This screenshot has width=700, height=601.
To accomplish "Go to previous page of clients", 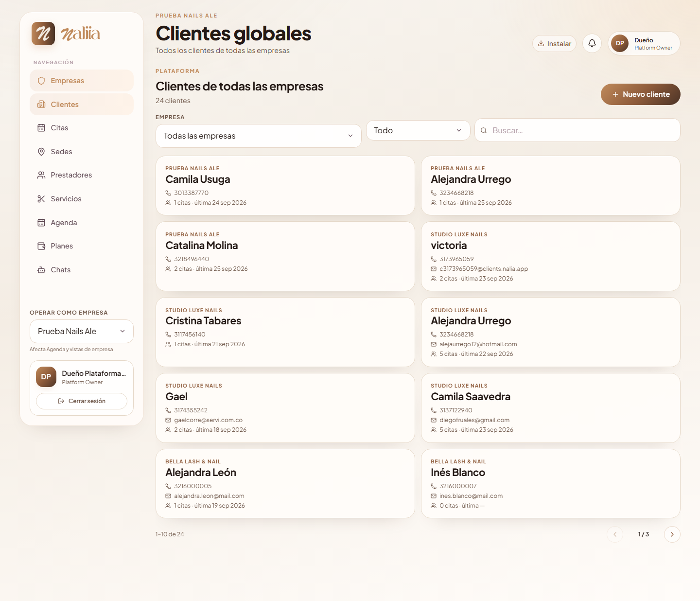I will pyautogui.click(x=615, y=534).
